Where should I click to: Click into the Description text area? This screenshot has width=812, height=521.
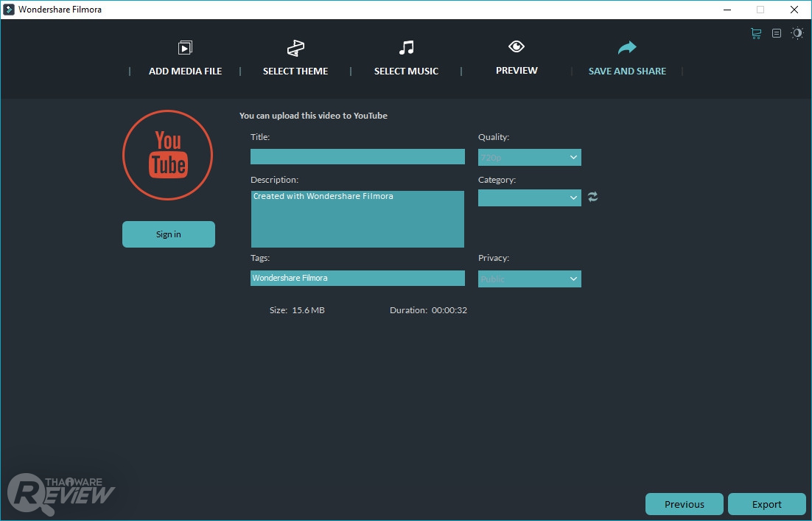tap(357, 219)
